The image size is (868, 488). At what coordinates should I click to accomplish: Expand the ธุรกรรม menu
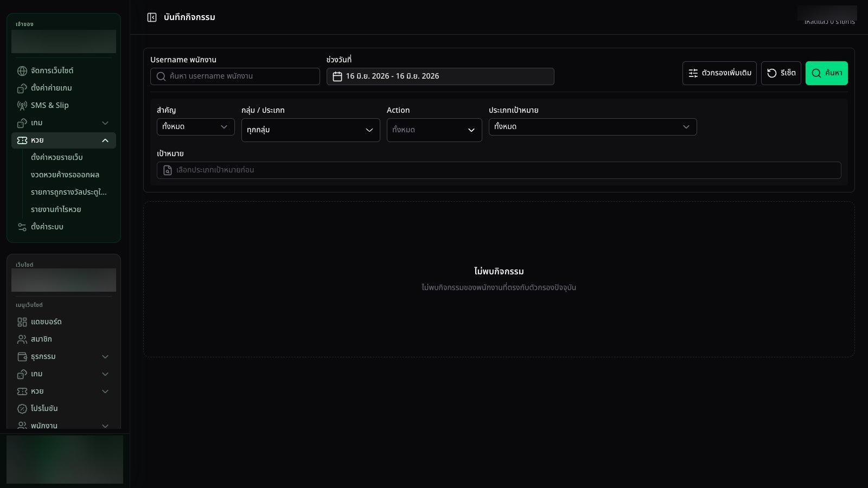coord(105,357)
